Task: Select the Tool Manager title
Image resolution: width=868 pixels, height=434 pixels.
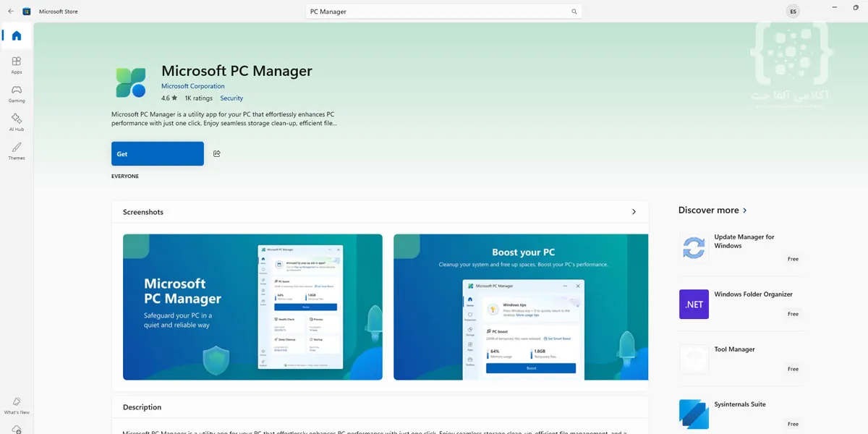Action: (734, 349)
